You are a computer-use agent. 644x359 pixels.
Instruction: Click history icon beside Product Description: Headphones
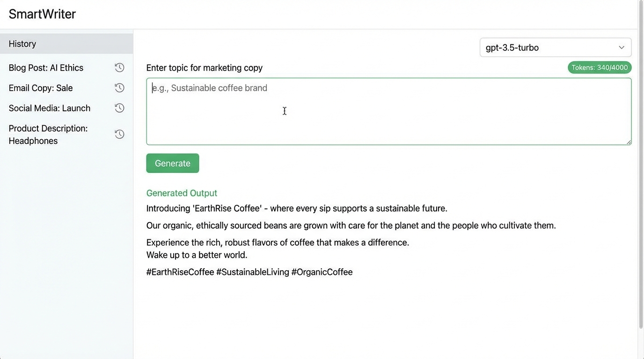click(119, 135)
